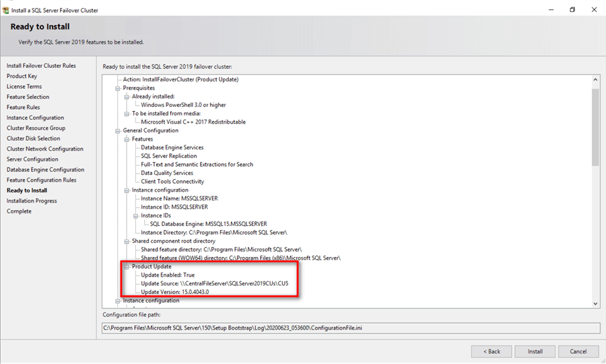
Task: Select SQL Server Replication row
Action: 169,156
